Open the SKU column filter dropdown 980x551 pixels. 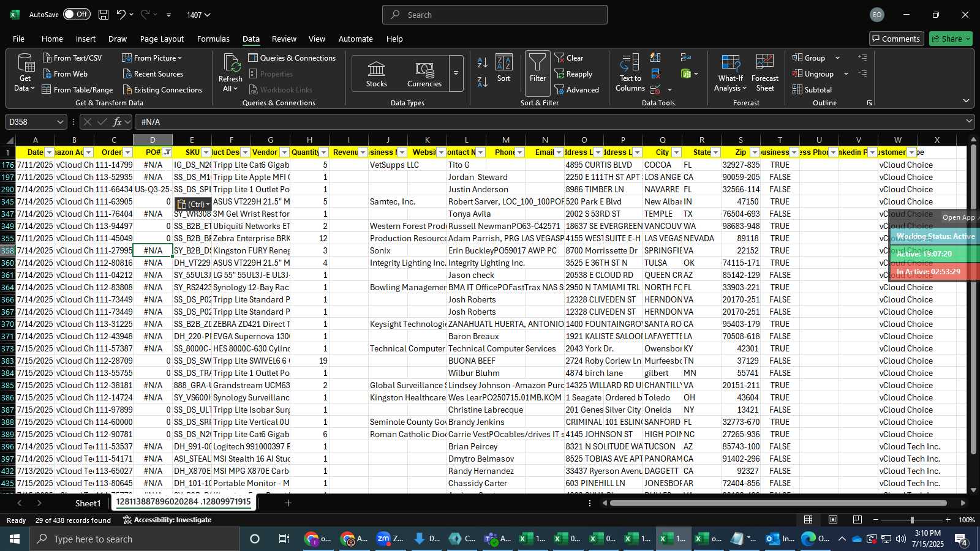click(206, 152)
